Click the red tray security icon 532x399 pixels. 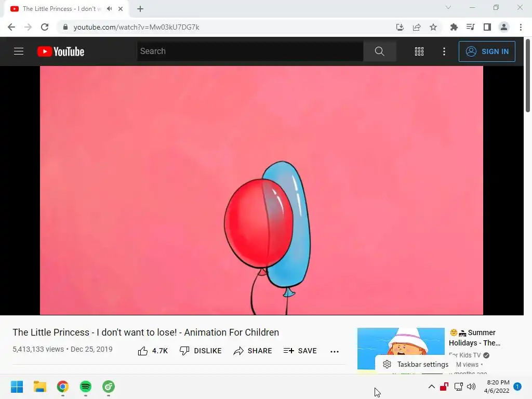(444, 387)
